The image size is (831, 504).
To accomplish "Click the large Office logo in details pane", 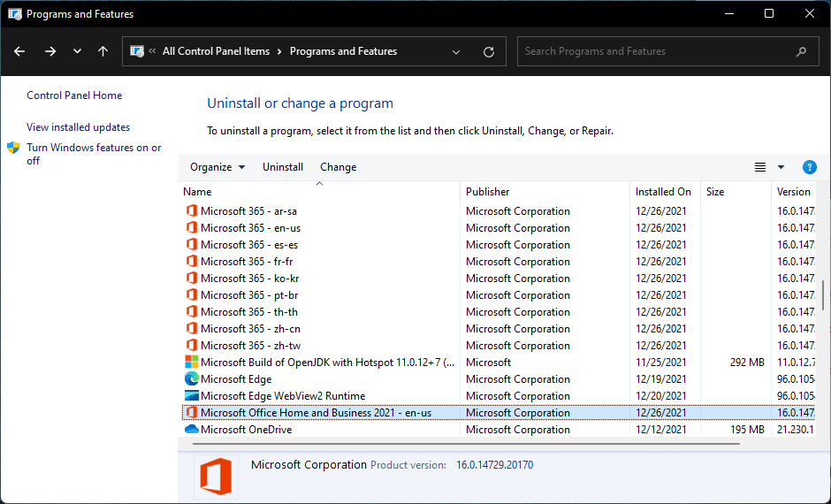I will click(x=216, y=476).
